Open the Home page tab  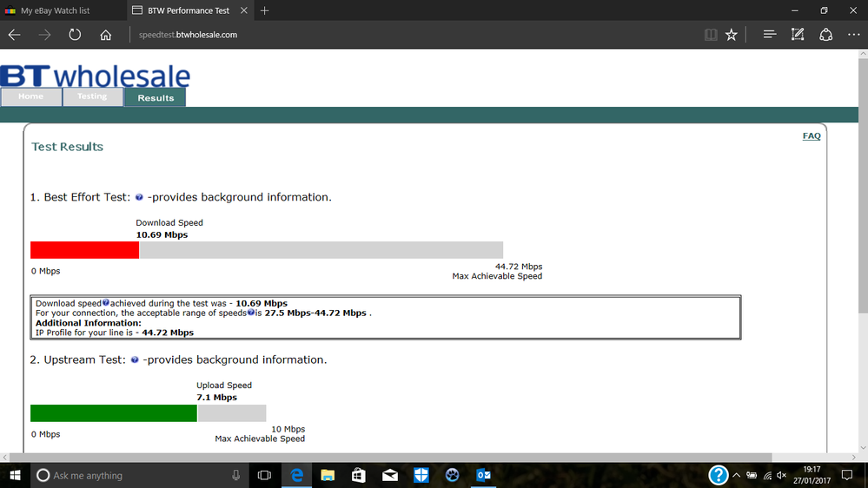[x=31, y=96]
